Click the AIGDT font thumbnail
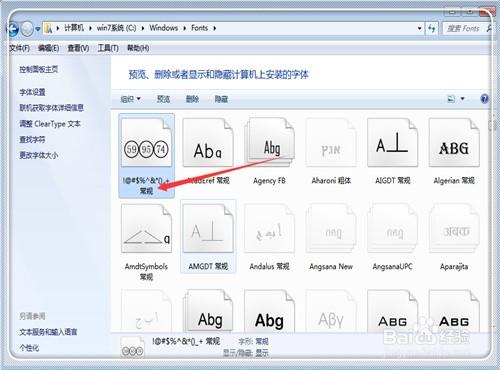The width and height of the screenshot is (500, 370). (x=392, y=143)
